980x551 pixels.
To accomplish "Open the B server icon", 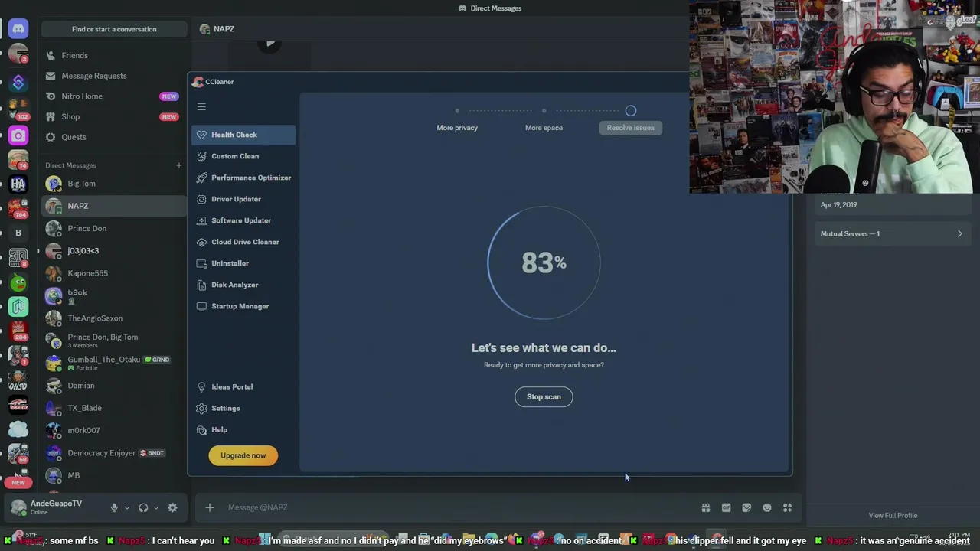I will [x=18, y=233].
